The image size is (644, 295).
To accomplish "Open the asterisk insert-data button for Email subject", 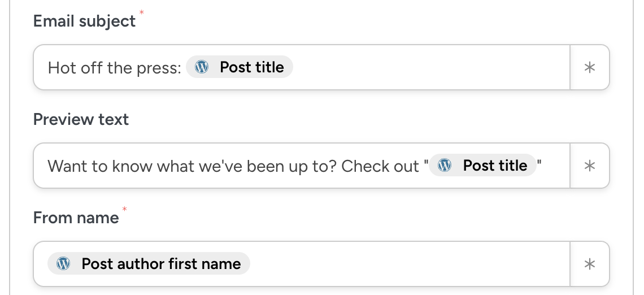I will coord(590,67).
